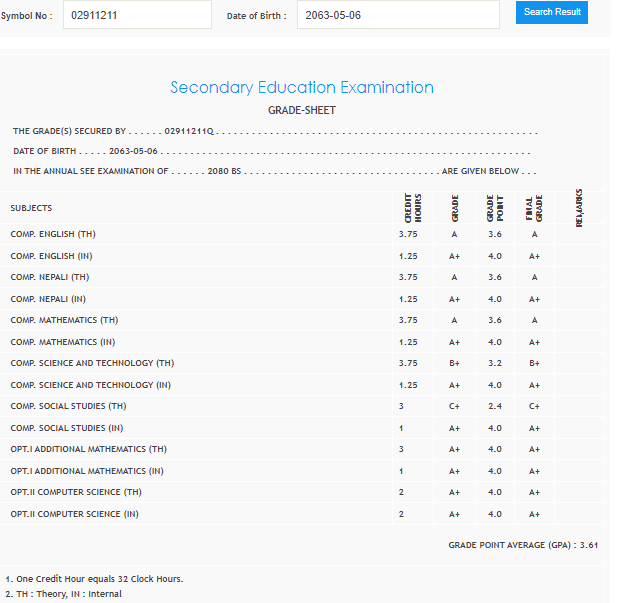Screen dimensions: 630x603
Task: Select the COMP. ENGLISH (TH) subject label
Action: coord(53,234)
